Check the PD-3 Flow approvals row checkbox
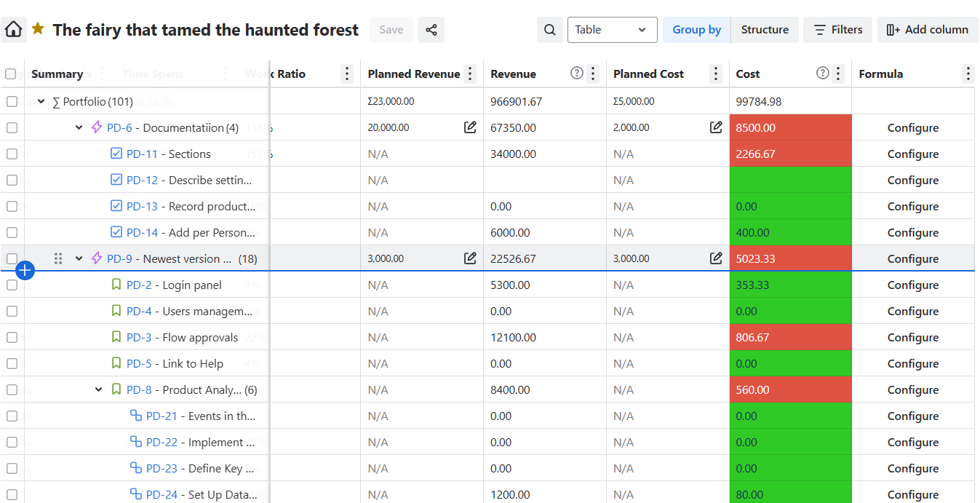The height and width of the screenshot is (503, 980). pos(12,337)
